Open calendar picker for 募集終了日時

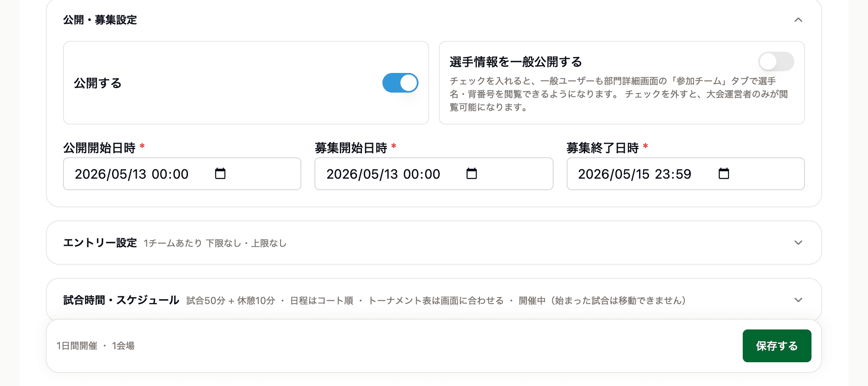point(724,174)
